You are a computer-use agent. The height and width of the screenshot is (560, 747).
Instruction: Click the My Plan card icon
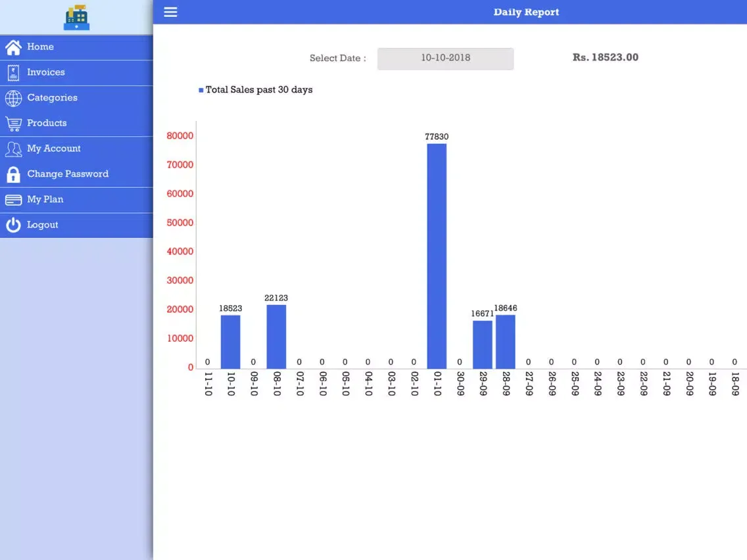(13, 200)
